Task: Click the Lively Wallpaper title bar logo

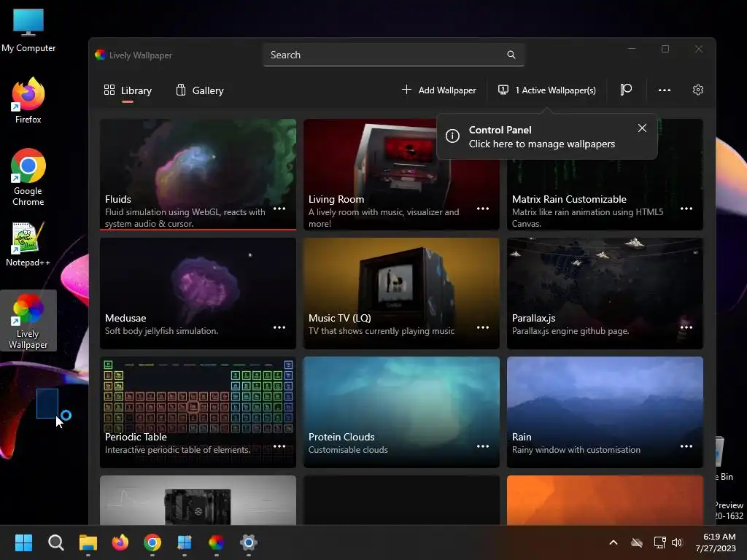Action: pyautogui.click(x=100, y=55)
